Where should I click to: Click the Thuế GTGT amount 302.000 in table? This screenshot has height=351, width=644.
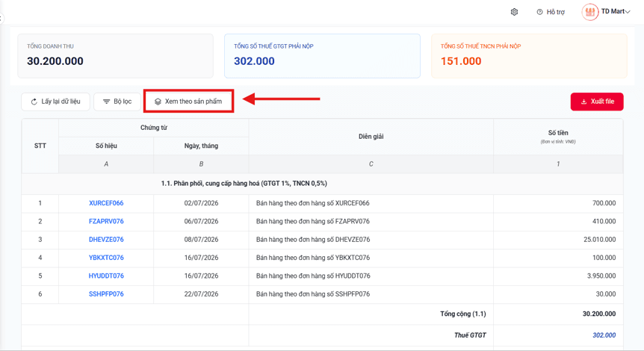point(604,335)
